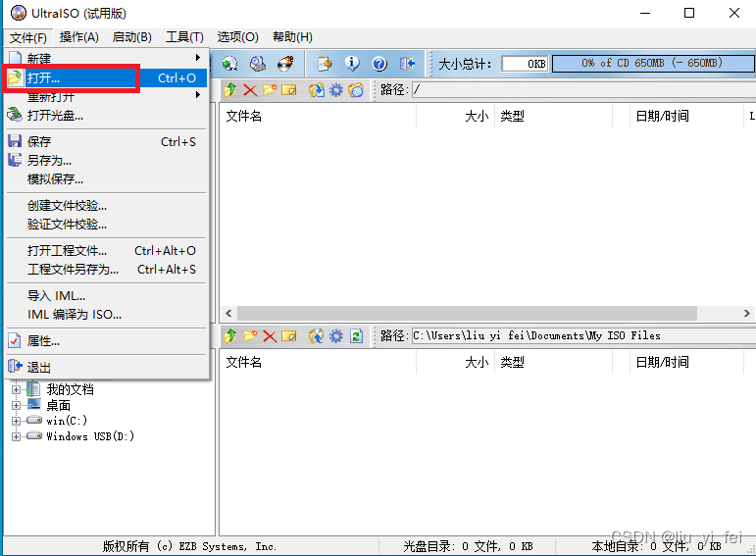Click the horizontal scrollbar thumb in ISO pane

(x=467, y=314)
